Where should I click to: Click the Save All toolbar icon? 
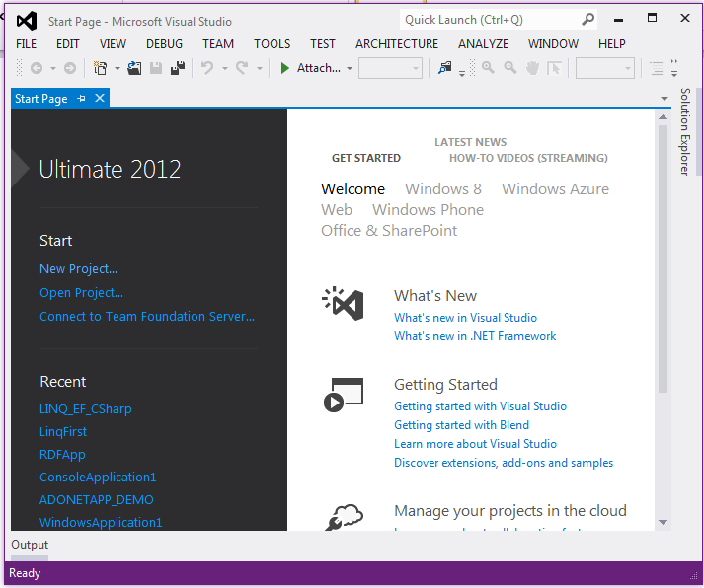tap(178, 68)
